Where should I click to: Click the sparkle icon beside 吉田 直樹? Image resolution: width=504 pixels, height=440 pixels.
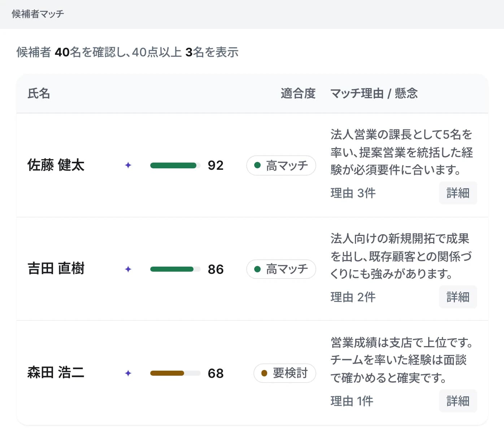coord(128,269)
